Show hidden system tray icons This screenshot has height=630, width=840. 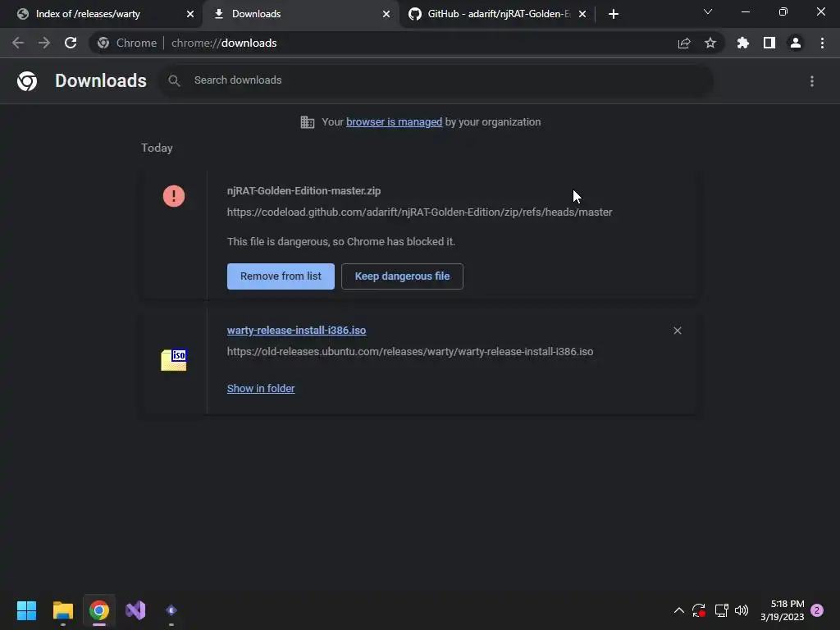tap(678, 610)
